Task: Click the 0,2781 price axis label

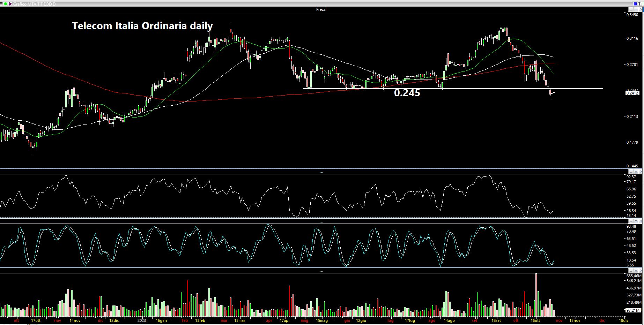Action: coord(632,65)
